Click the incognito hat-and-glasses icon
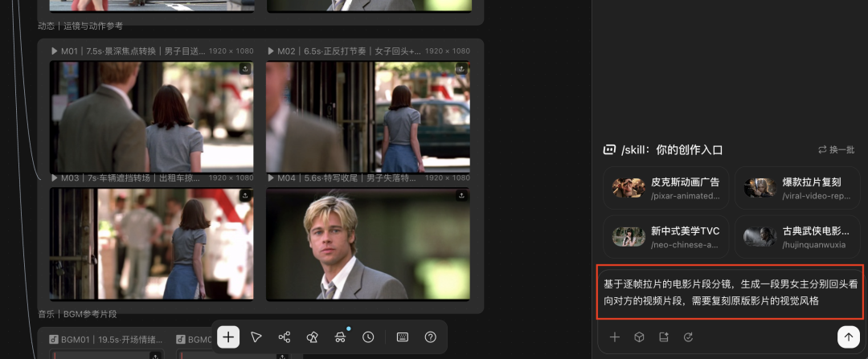Image resolution: width=868 pixels, height=359 pixels. [341, 337]
